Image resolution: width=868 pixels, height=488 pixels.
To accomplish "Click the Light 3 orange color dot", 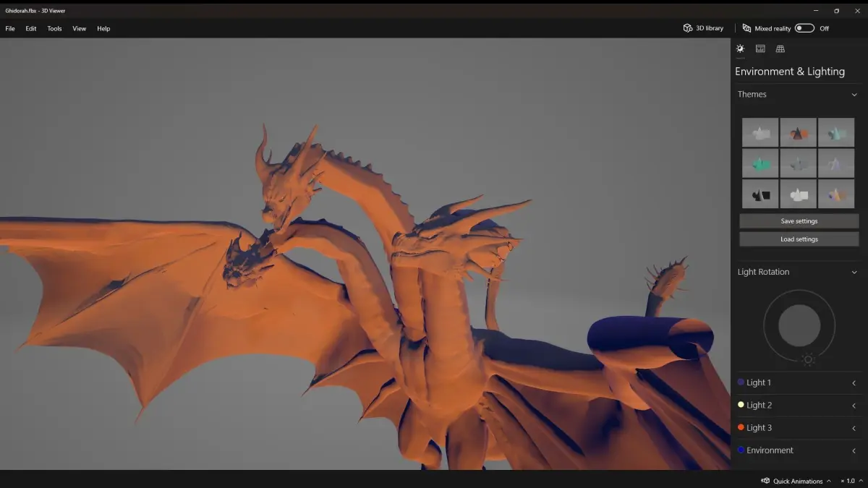I will pyautogui.click(x=741, y=427).
